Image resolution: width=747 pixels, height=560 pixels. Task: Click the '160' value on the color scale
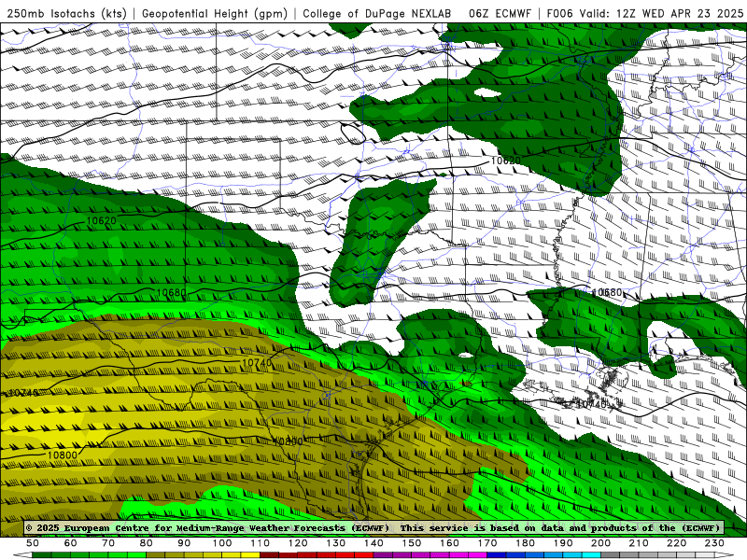(x=449, y=543)
